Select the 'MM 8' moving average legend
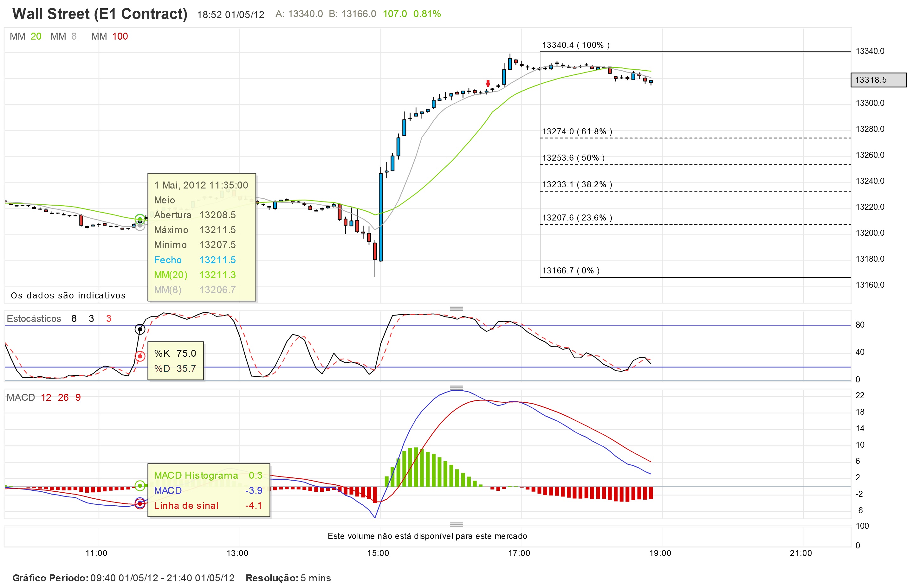Screen dimensions: 913x588 pyautogui.click(x=63, y=36)
